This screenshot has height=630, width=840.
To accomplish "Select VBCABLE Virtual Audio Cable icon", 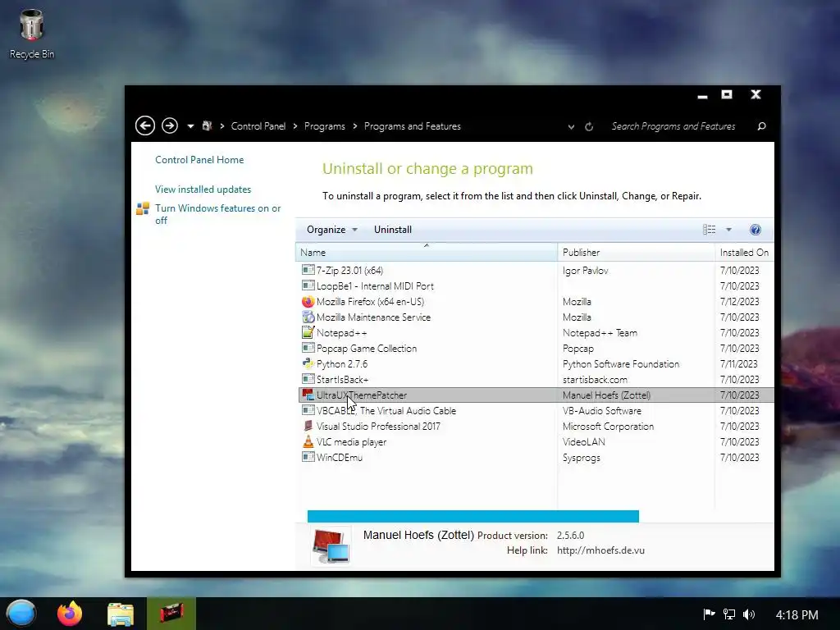I will coord(308,410).
